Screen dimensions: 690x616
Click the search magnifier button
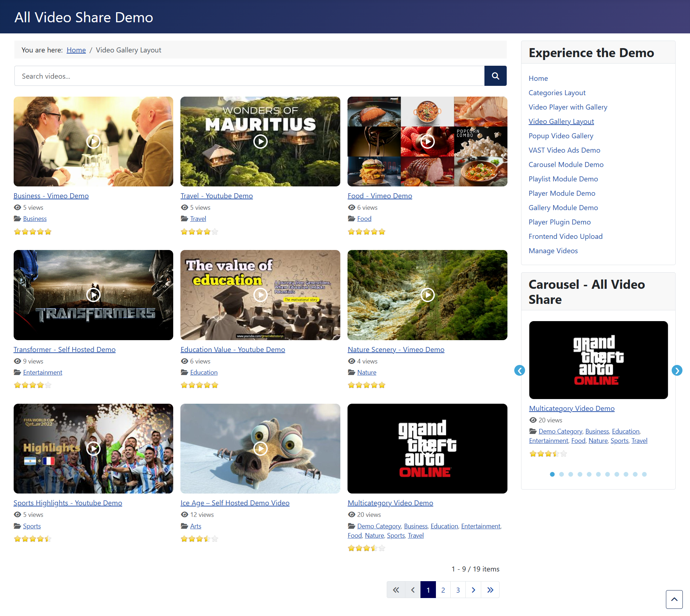[x=495, y=76]
